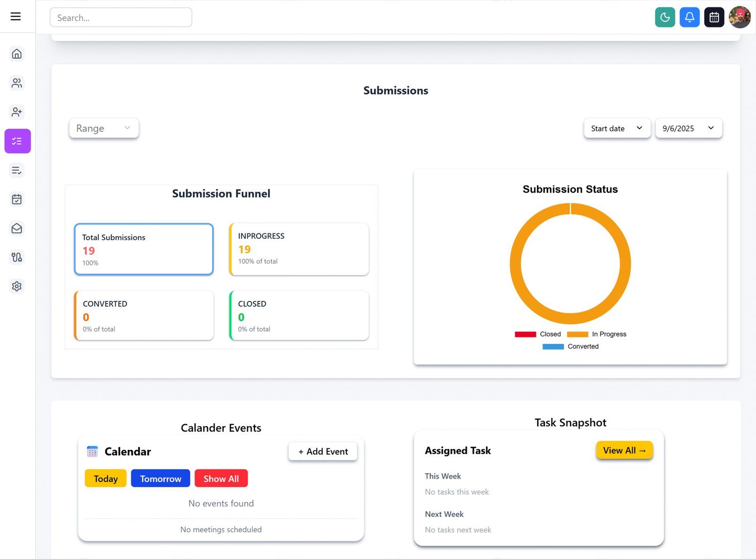
Task: Open the Inbox envelope sidebar icon
Action: pos(17,228)
